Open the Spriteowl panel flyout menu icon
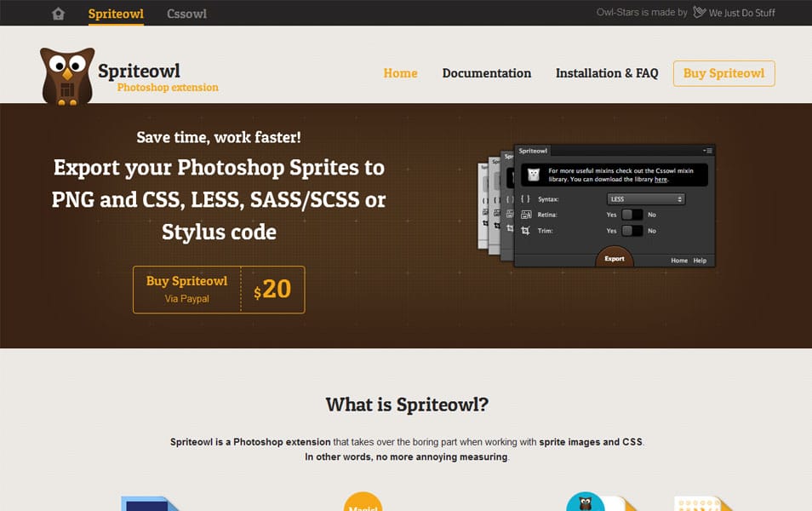 tap(708, 151)
